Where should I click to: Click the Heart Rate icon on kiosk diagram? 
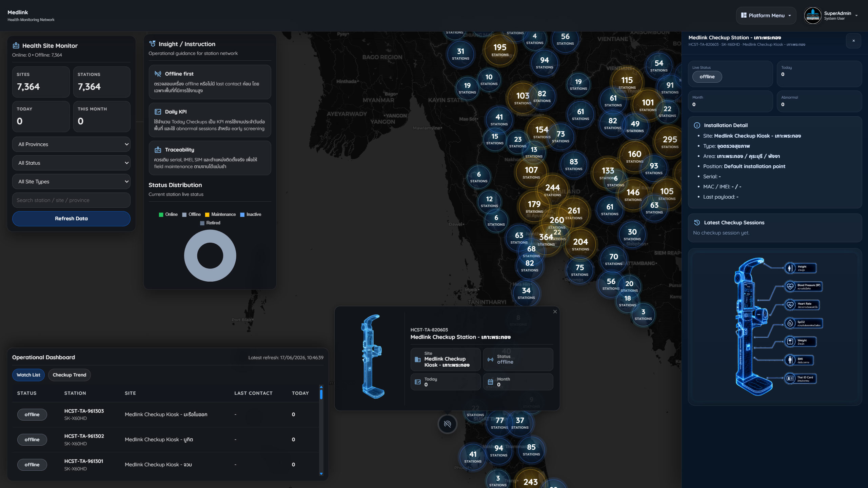pos(790,305)
